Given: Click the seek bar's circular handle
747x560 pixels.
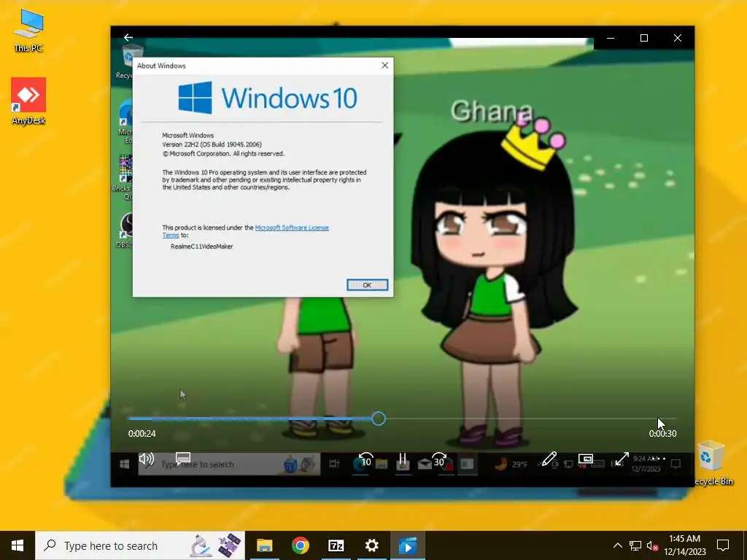Looking at the screenshot, I should [379, 419].
